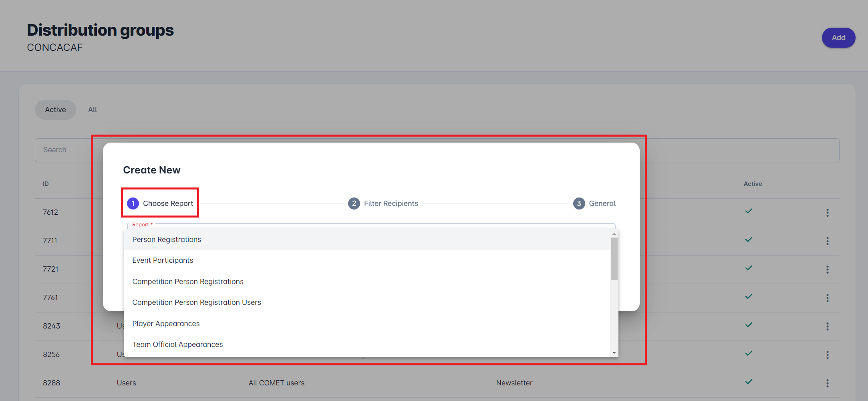Open three-dot menu for row 7721
This screenshot has height=401, width=868.
coord(827,270)
